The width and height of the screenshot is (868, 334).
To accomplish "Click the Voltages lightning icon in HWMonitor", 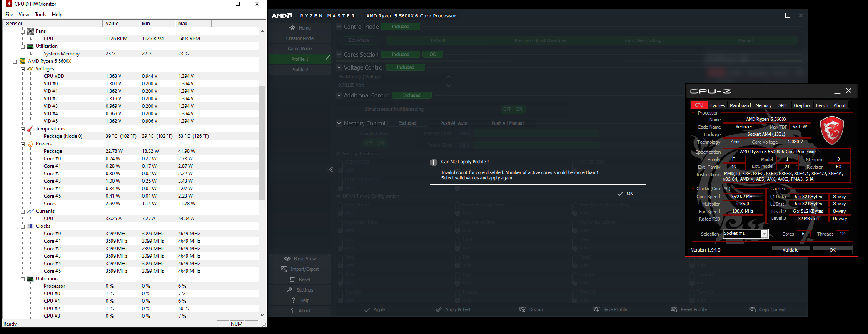I will tap(30, 69).
